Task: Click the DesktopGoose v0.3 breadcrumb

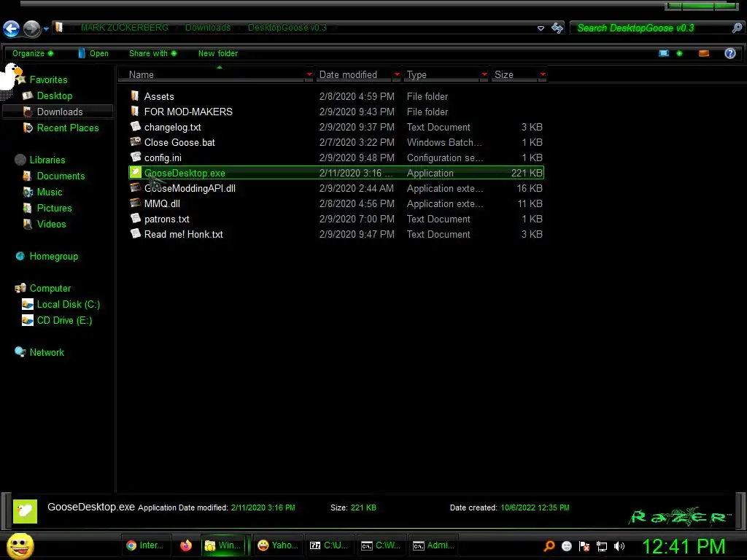Action: coord(287,28)
